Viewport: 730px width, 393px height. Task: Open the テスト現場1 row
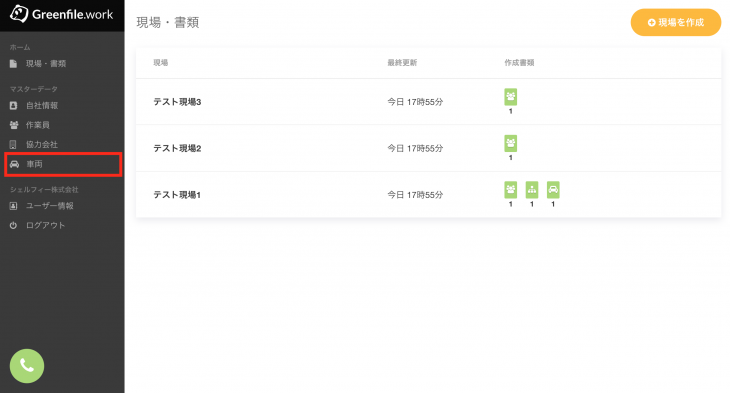(x=428, y=195)
